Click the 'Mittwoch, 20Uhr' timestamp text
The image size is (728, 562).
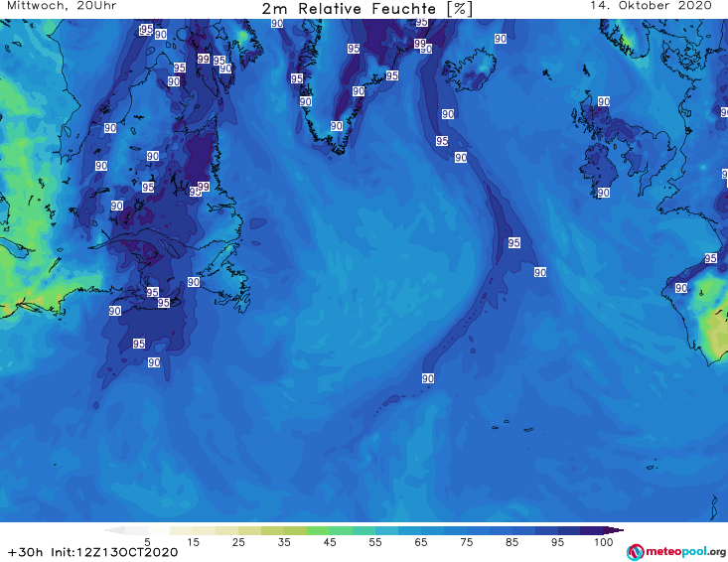click(x=62, y=6)
